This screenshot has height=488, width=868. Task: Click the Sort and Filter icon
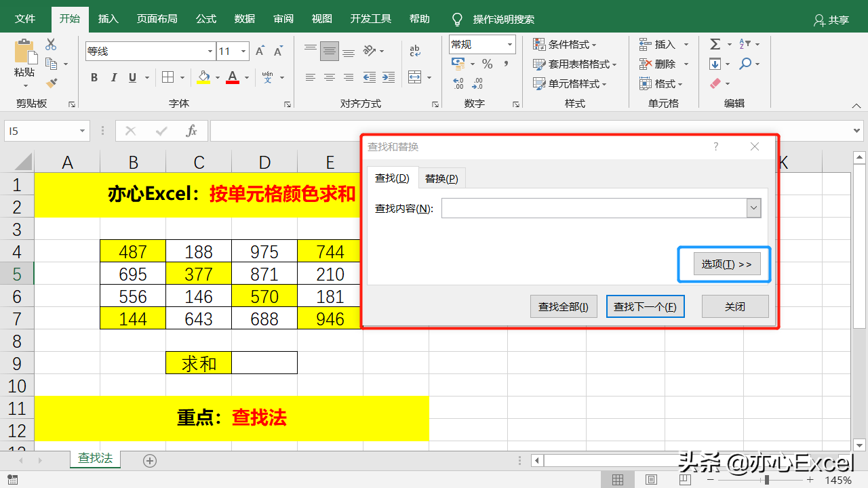coord(745,44)
